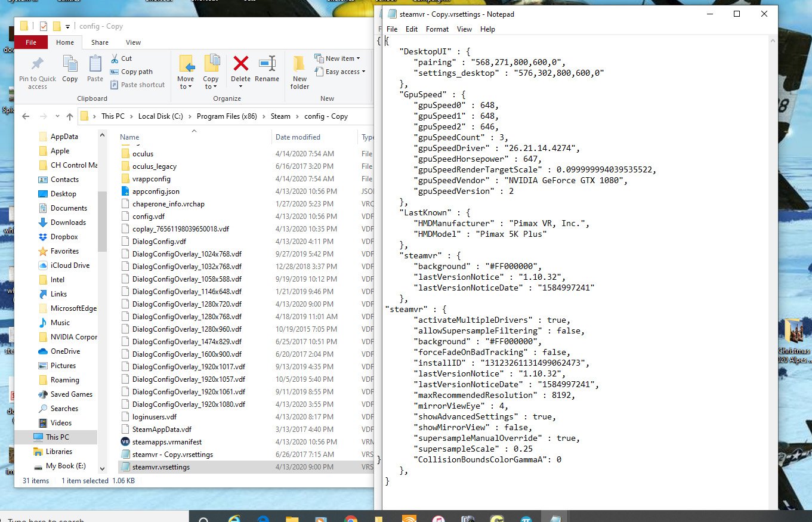
Task: Open Notepad's File menu
Action: point(392,29)
